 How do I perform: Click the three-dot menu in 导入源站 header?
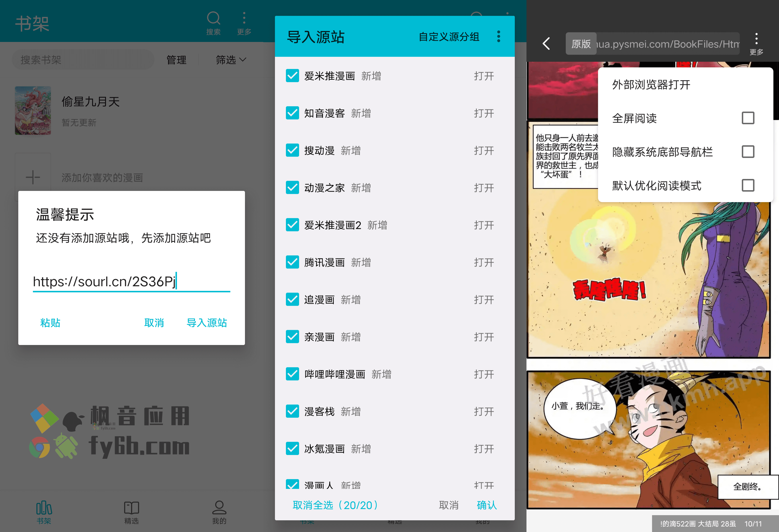pos(498,37)
